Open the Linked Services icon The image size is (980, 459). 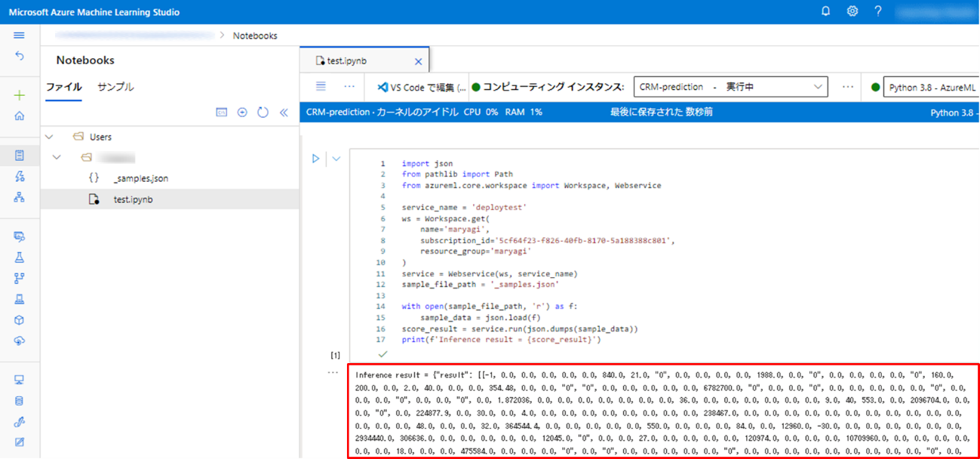coord(19,422)
